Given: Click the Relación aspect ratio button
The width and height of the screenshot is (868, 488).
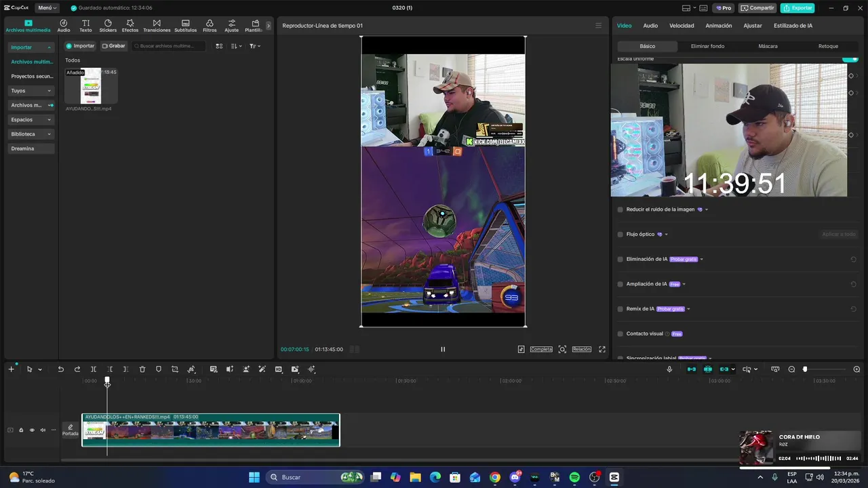Looking at the screenshot, I should (x=581, y=349).
